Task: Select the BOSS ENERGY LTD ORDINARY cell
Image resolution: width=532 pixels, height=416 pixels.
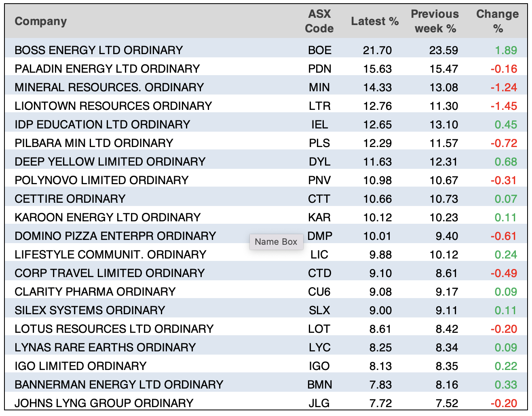Action: pos(99,50)
